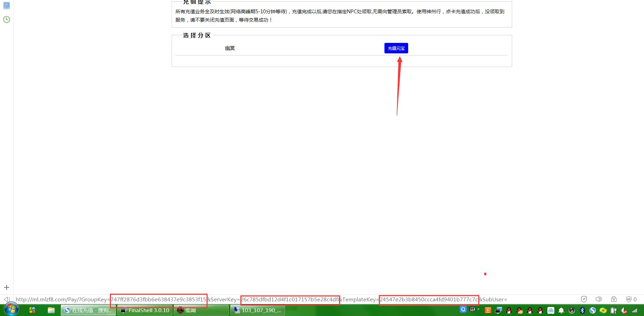Screen dimensions: 644x316
Task: Click the Bluetooth icon in system tray
Action: click(x=582, y=310)
